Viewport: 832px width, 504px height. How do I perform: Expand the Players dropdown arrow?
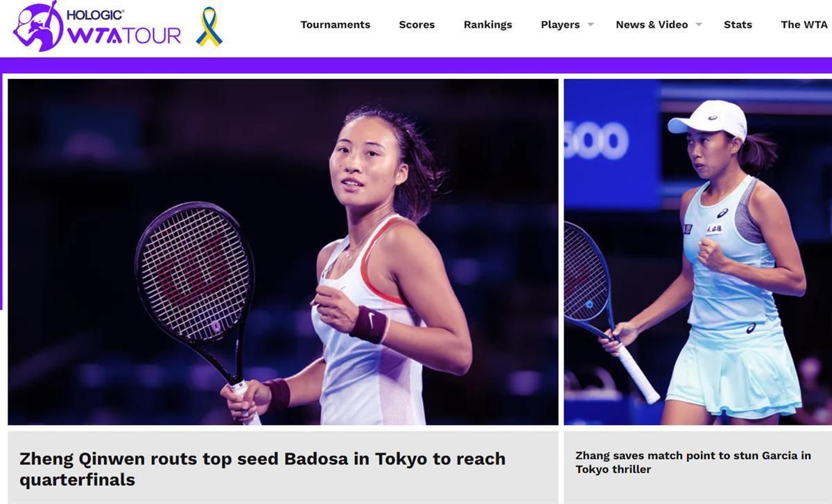(591, 24)
